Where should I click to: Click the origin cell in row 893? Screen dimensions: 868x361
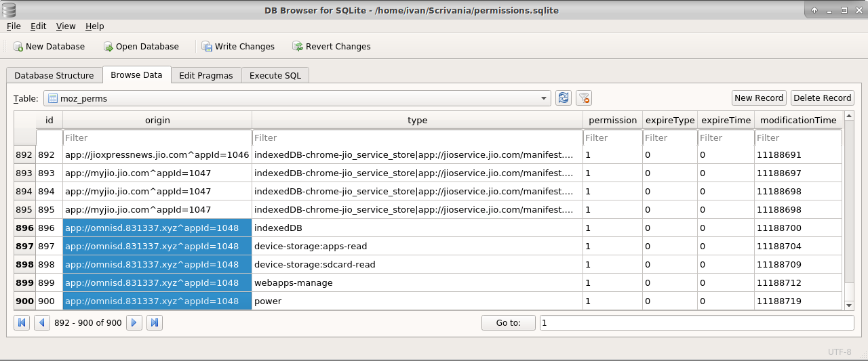click(x=157, y=173)
